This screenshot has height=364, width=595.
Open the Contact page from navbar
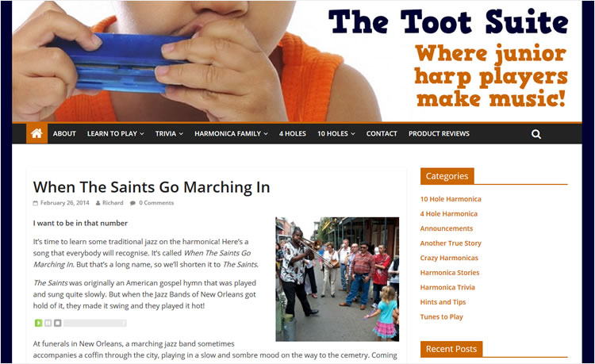382,133
